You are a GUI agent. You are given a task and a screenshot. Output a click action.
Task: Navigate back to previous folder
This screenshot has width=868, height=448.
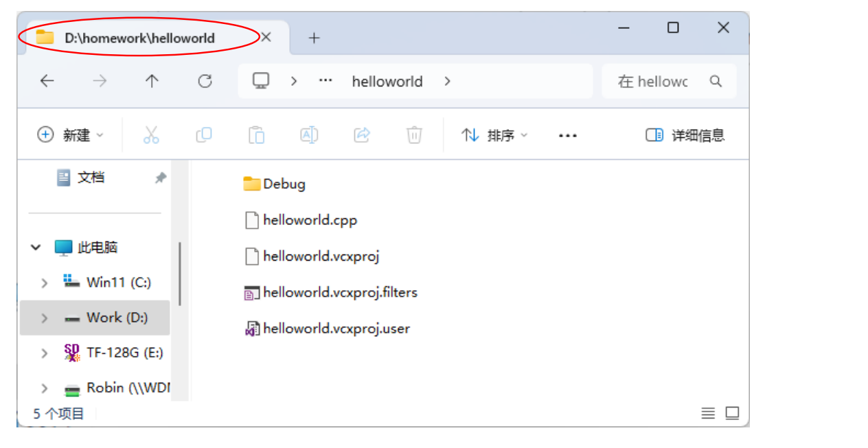(x=47, y=82)
